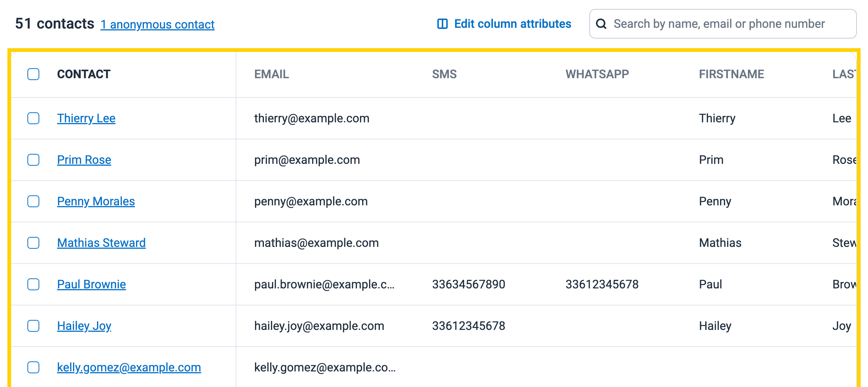
Task: View Prim Rose's contact profile
Action: coord(84,160)
